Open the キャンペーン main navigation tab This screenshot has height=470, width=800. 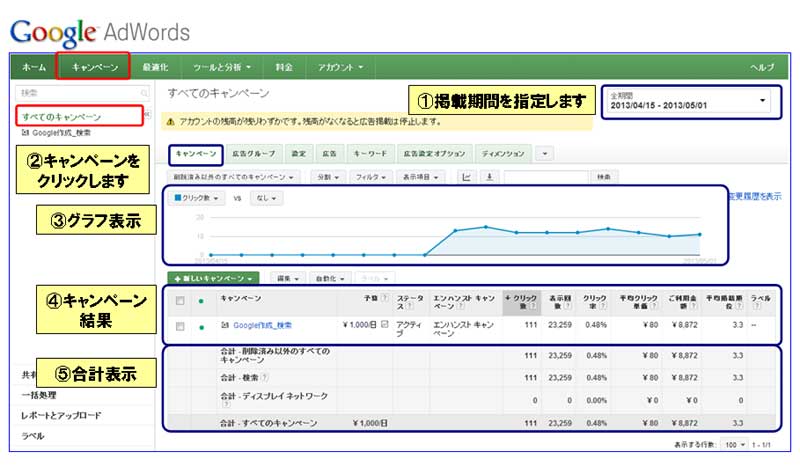tap(94, 67)
